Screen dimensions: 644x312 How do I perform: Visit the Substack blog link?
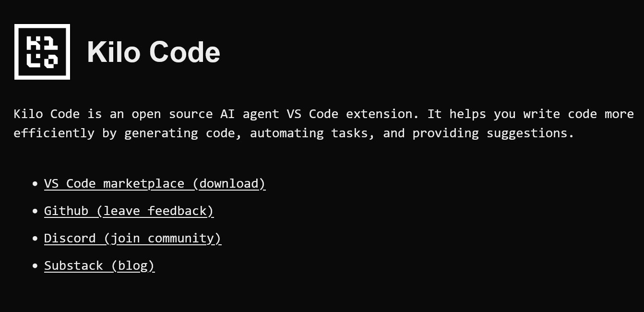[x=99, y=265]
